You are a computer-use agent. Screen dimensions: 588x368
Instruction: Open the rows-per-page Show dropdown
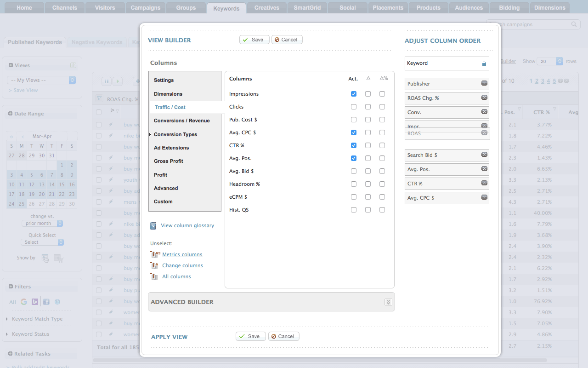tap(550, 61)
